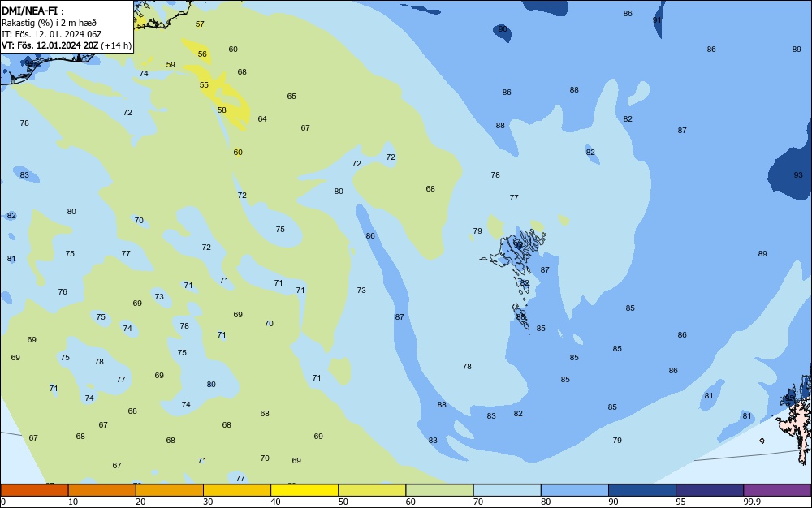
Task: Pick the pale yellow 50–60 legend band
Action: click(372, 490)
